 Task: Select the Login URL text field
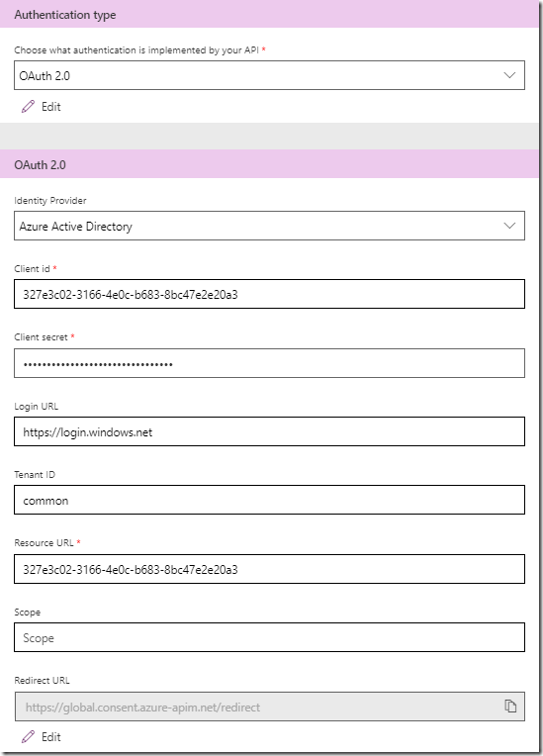[269, 431]
